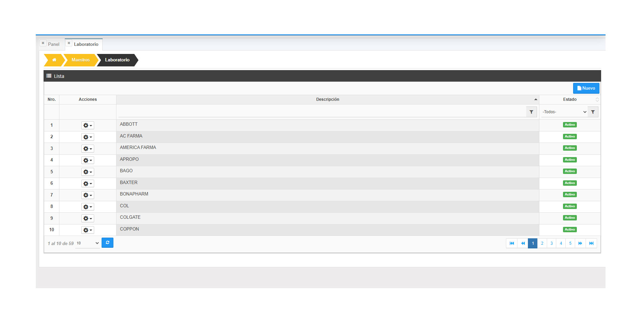Click the APROPO description cell
Viewport: 644px width, 331px height.
pyautogui.click(x=327, y=160)
